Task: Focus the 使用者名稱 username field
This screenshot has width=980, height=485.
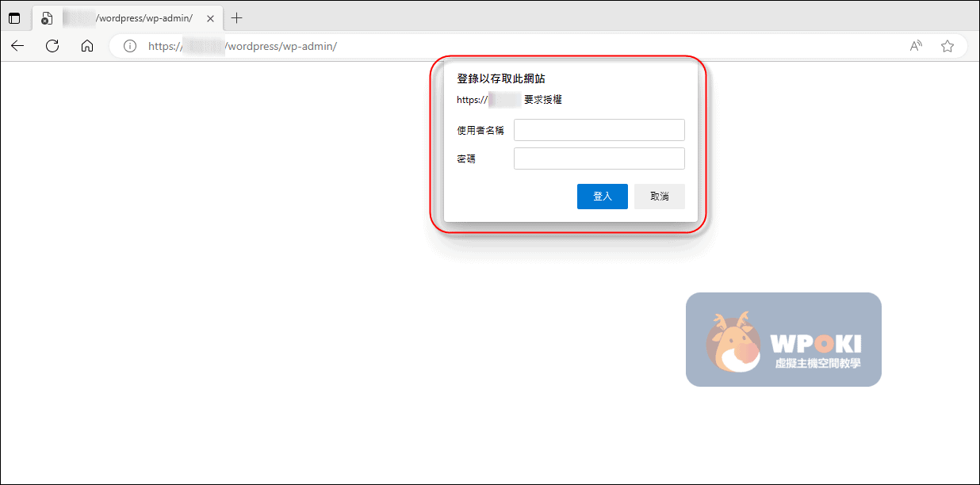Action: pos(599,130)
